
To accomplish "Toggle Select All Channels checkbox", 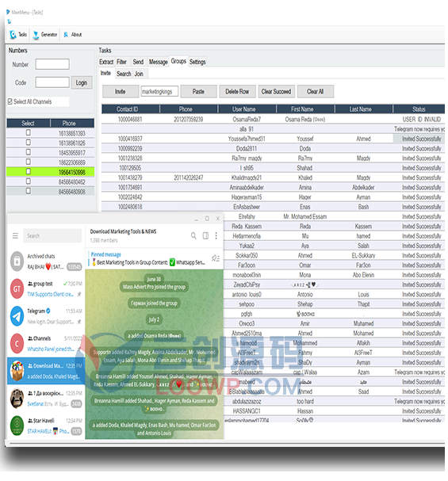I will pos(10,101).
